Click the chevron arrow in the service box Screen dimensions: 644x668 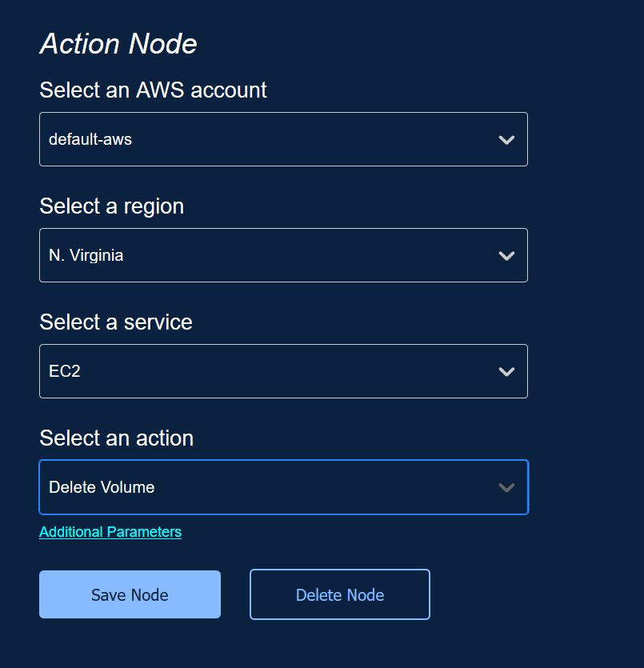click(x=506, y=371)
